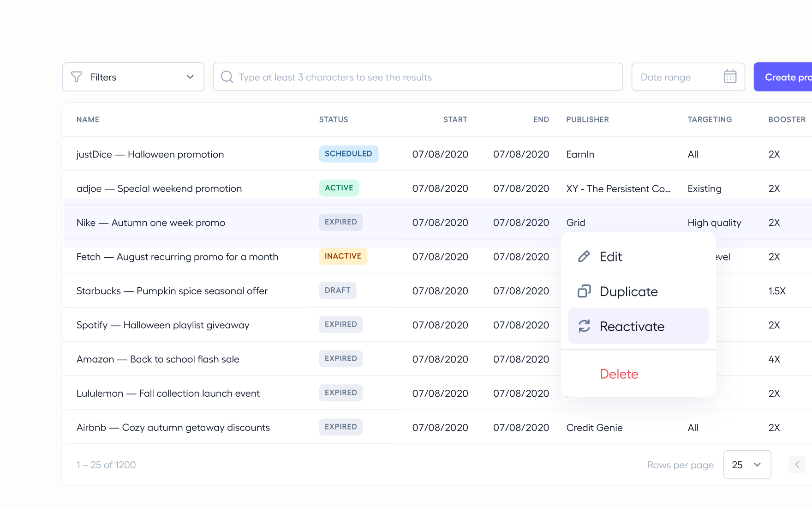Click the ACTIVE status badge
Screen dimensions: 812x508
click(x=339, y=188)
